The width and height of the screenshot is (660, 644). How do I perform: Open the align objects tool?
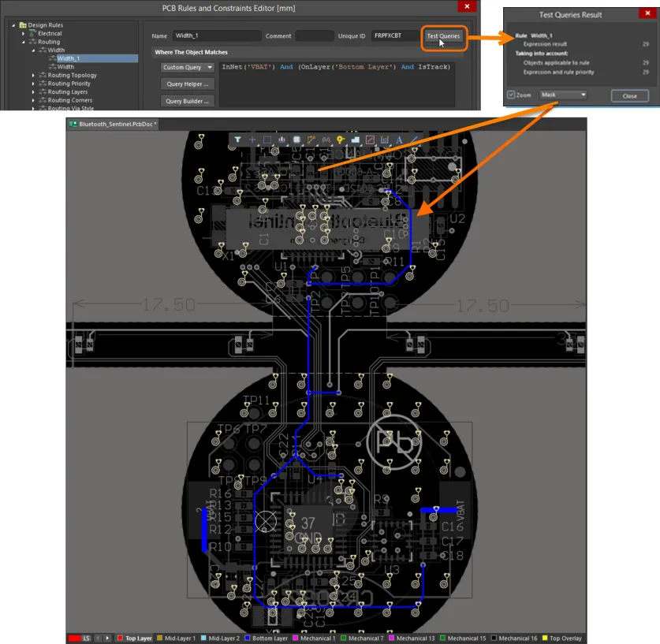282,140
